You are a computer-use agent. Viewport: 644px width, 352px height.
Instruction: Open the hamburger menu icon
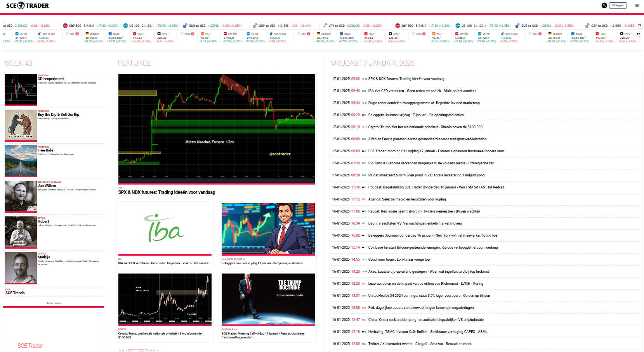(x=637, y=5)
